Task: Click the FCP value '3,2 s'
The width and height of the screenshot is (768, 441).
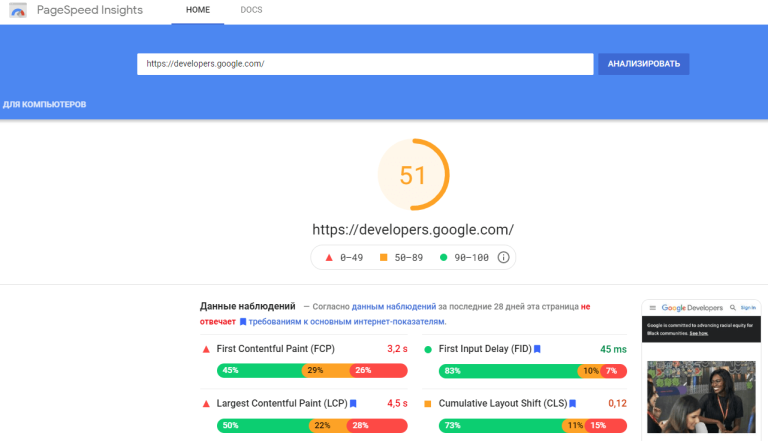Action: [397, 349]
